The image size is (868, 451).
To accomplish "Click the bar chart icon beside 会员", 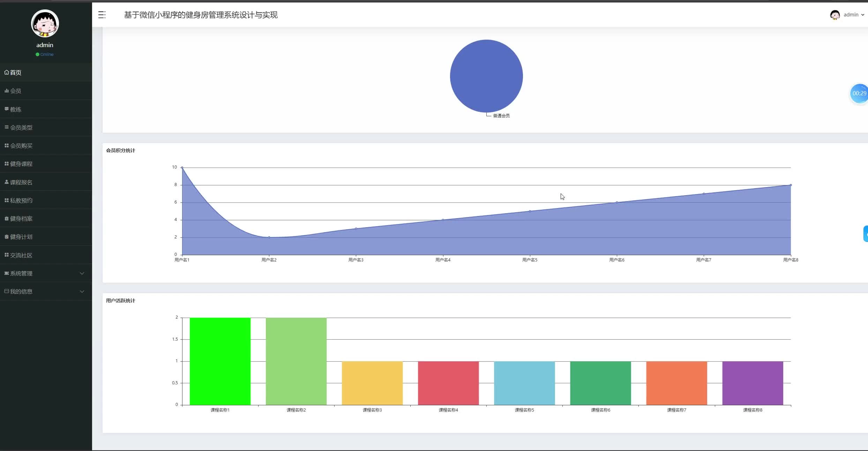I will pyautogui.click(x=6, y=91).
